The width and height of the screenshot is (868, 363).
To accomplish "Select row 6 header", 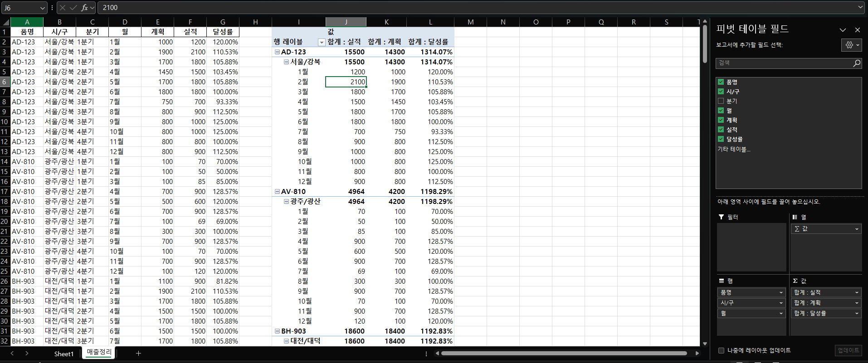I will [5, 82].
